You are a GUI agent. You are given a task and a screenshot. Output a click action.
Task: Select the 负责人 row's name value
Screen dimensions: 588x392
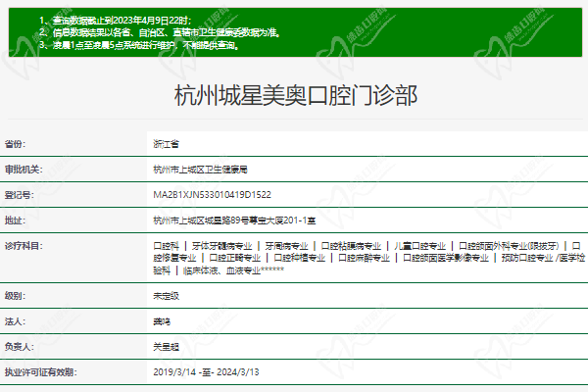coord(167,347)
